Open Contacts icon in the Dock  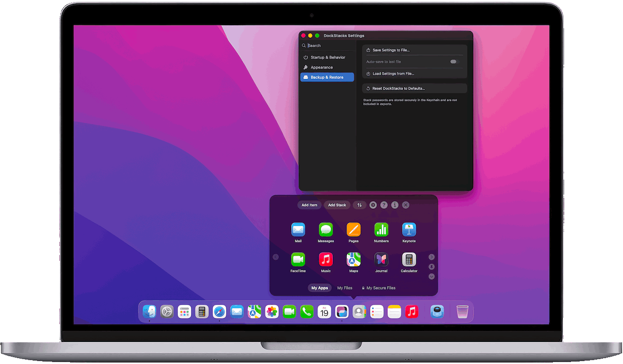(359, 311)
